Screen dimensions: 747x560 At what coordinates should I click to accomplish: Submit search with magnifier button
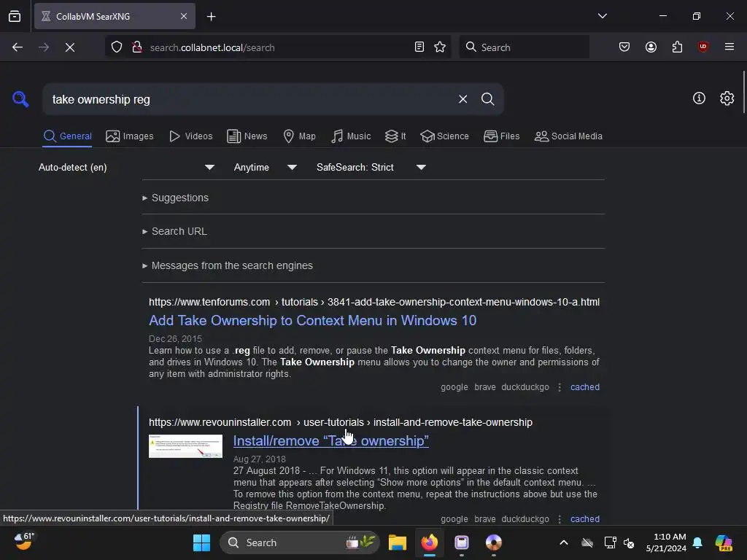pos(487,99)
